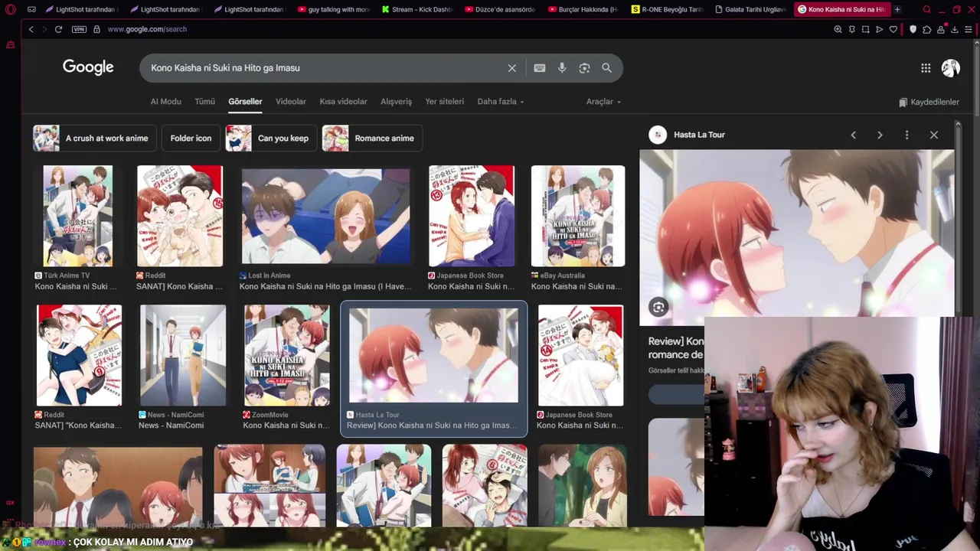Switch to the Kısa videolar tab
Screen dimensions: 980x551
[343, 101]
